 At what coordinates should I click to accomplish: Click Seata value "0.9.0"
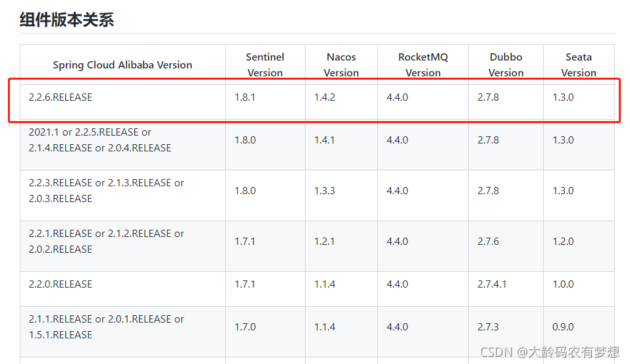pyautogui.click(x=563, y=327)
